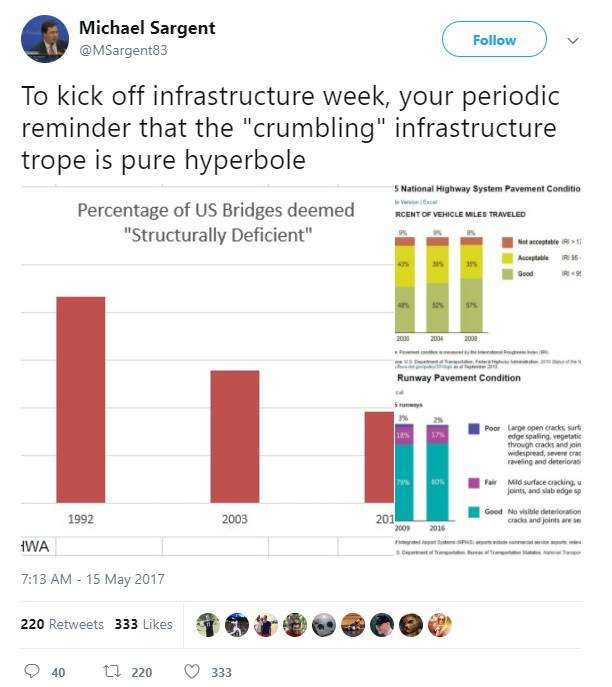Expand the tweet options chevron menu
The image size is (612, 687).
[573, 41]
